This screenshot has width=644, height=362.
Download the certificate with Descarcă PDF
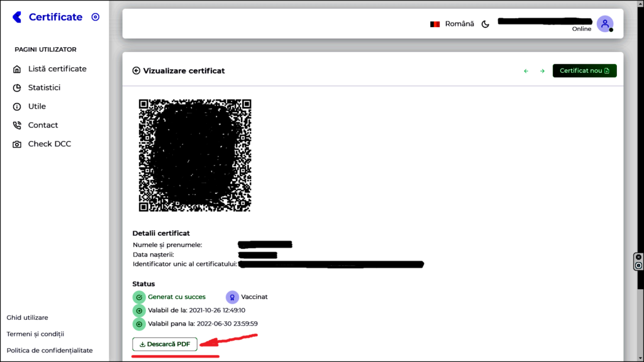pos(165,344)
